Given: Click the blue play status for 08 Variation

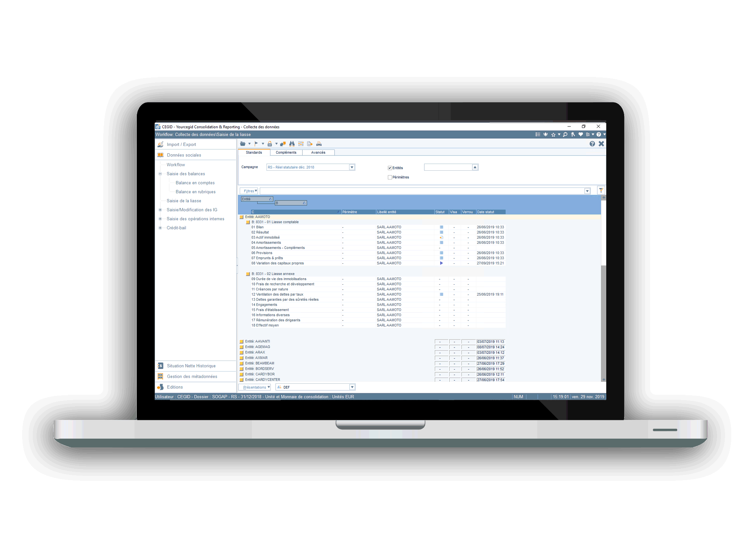Looking at the screenshot, I should 441,263.
